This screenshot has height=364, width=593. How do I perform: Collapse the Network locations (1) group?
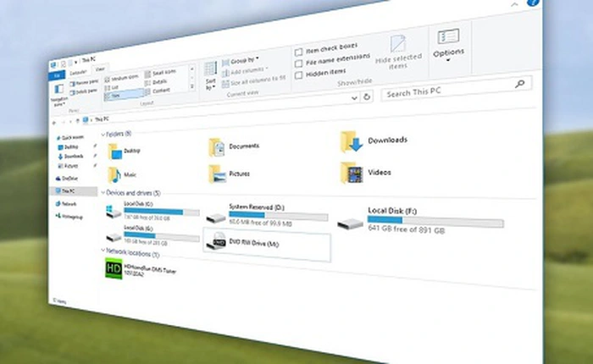103,250
